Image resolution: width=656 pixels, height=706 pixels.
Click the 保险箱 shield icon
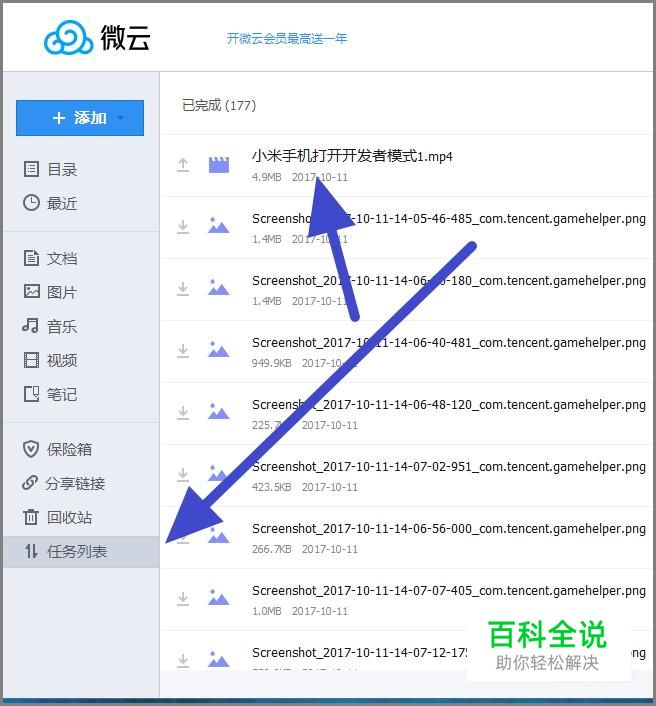click(x=31, y=449)
